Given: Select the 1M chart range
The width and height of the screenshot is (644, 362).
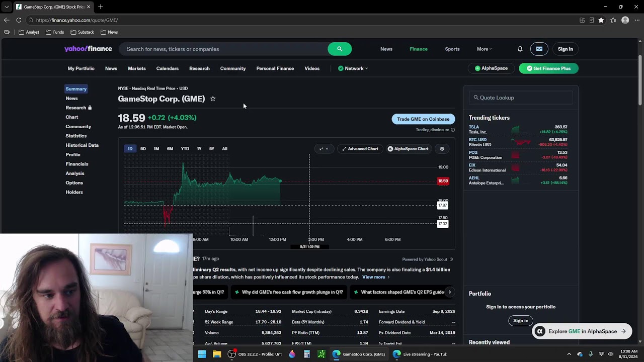Looking at the screenshot, I should [x=156, y=149].
